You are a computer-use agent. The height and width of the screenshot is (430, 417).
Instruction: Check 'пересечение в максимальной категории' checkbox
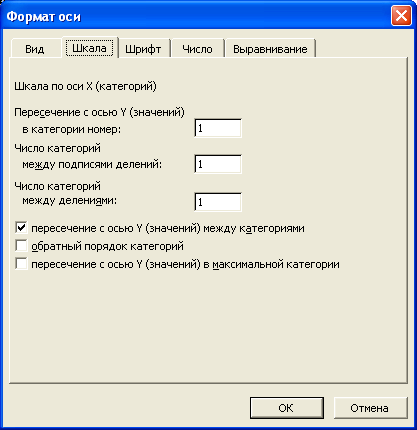(21, 264)
